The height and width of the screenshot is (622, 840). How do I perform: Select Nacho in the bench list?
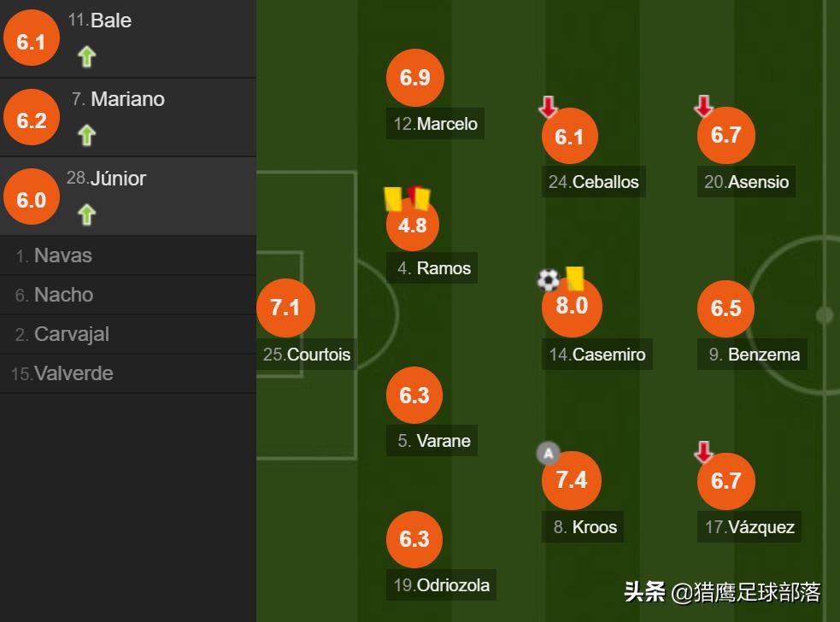coord(63,295)
